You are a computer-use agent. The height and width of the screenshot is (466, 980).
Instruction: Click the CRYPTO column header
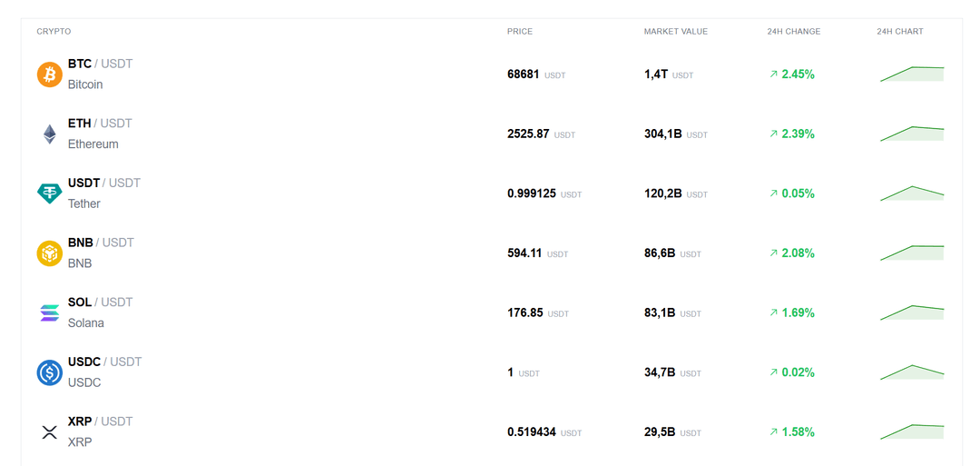coord(54,32)
